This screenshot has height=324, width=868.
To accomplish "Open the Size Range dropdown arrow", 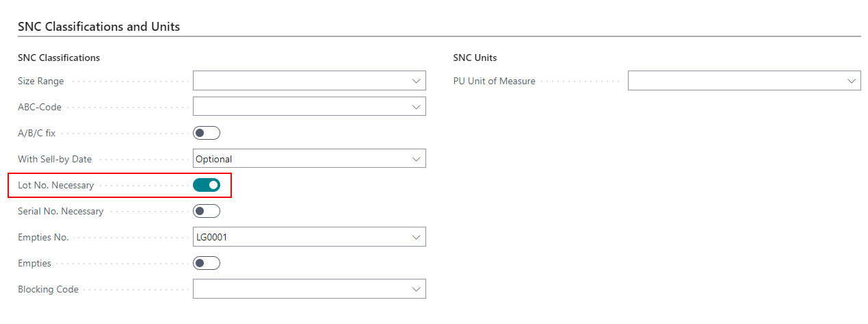I will click(416, 81).
